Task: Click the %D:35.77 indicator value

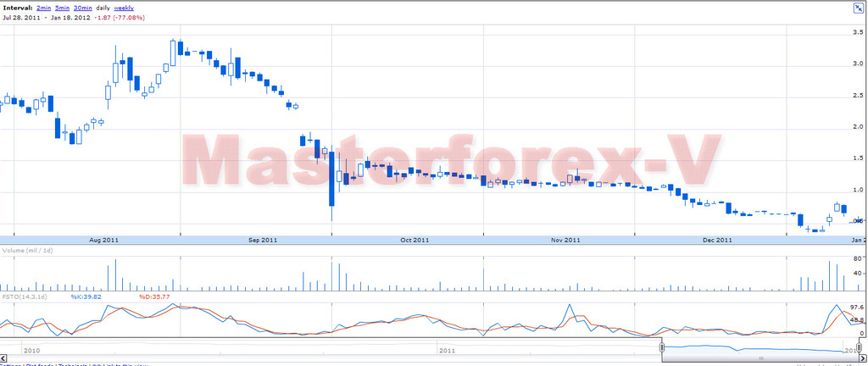Action: point(154,297)
